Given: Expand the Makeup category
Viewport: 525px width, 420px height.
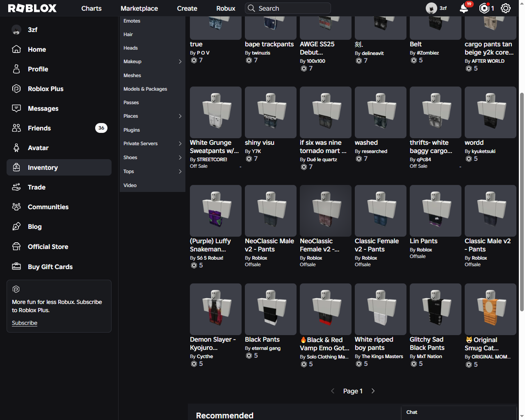Looking at the screenshot, I should pyautogui.click(x=180, y=62).
